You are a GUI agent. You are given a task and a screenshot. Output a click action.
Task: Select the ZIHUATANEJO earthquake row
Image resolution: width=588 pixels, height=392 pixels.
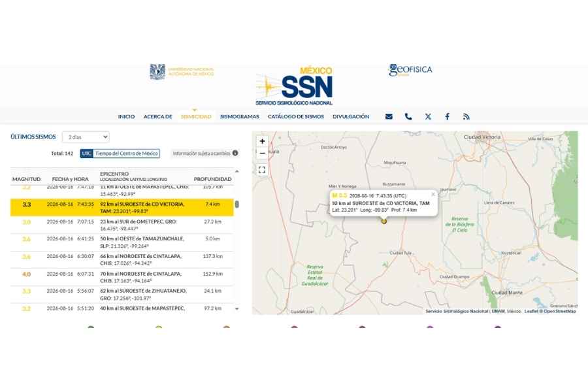tap(122, 295)
